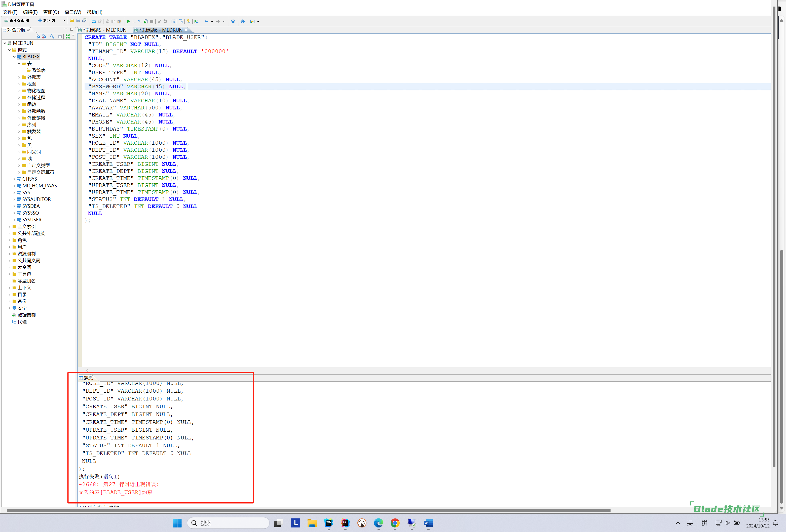Click the search magnifier in object navigator
Screen dimensions: 786x532
[x=52, y=36]
